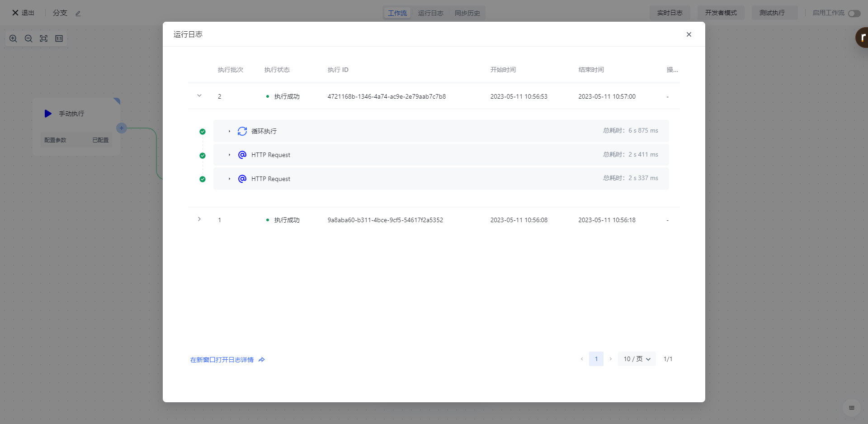This screenshot has width=868, height=424.
Task: Collapse execution batch 2 row
Action: 199,96
